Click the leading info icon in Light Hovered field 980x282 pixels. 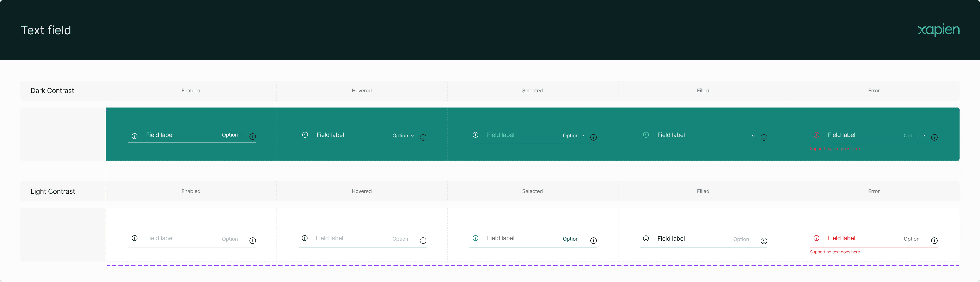pos(305,238)
